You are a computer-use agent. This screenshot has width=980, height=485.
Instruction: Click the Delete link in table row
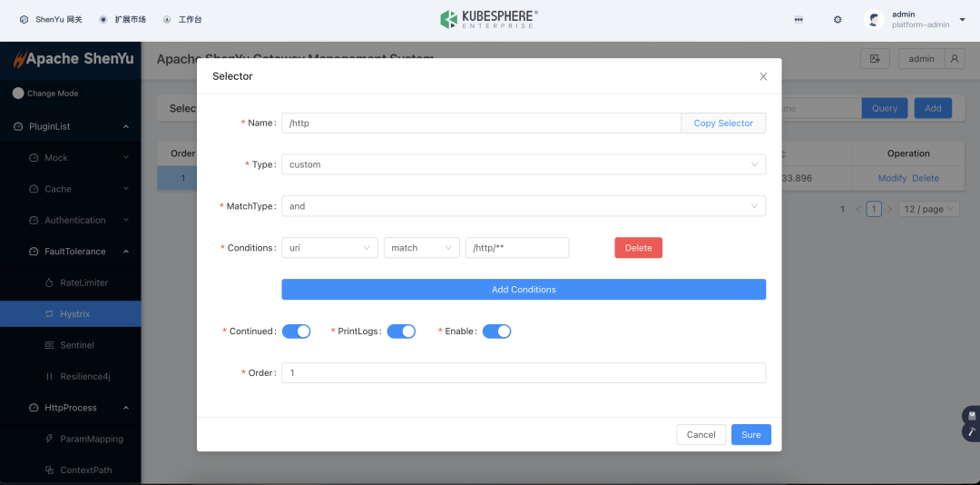[x=926, y=178]
